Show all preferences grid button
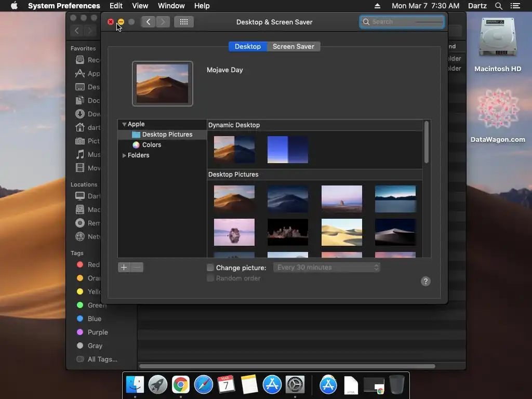Screen dimensions: 532x399 coord(184,22)
